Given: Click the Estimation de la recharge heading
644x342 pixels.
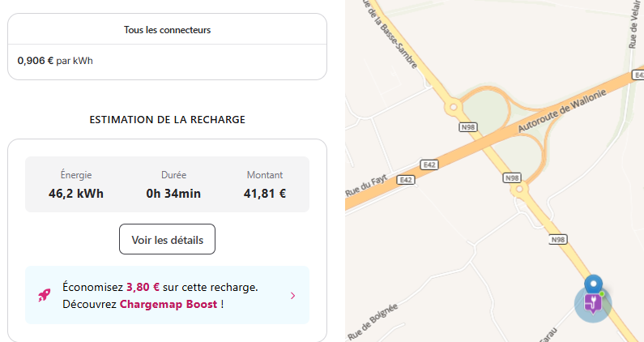Looking at the screenshot, I should coord(167,119).
